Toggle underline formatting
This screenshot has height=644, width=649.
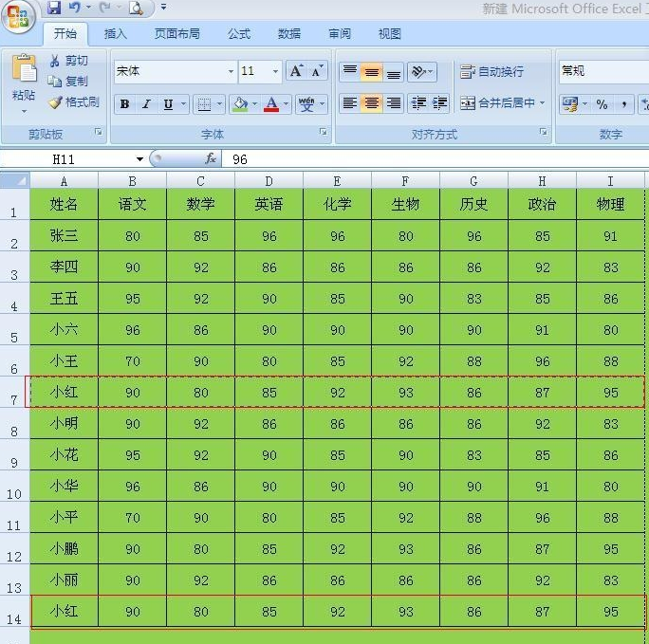(x=168, y=104)
